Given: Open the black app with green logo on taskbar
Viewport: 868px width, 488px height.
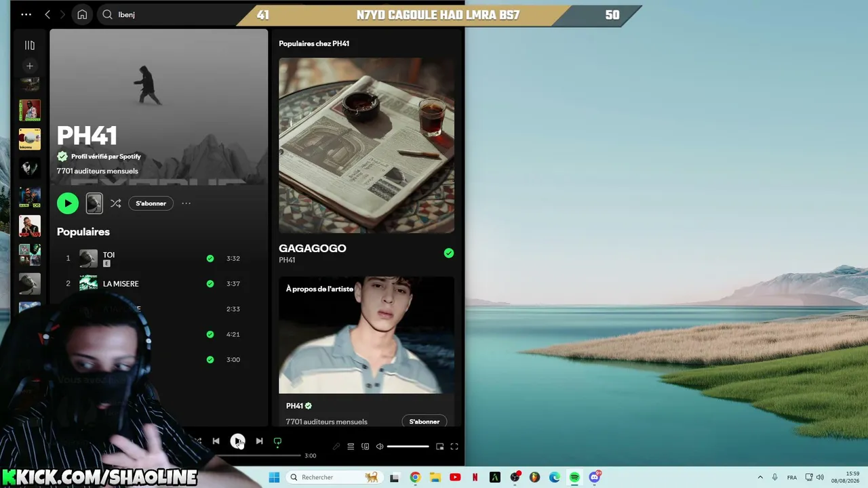Looking at the screenshot, I should (495, 477).
